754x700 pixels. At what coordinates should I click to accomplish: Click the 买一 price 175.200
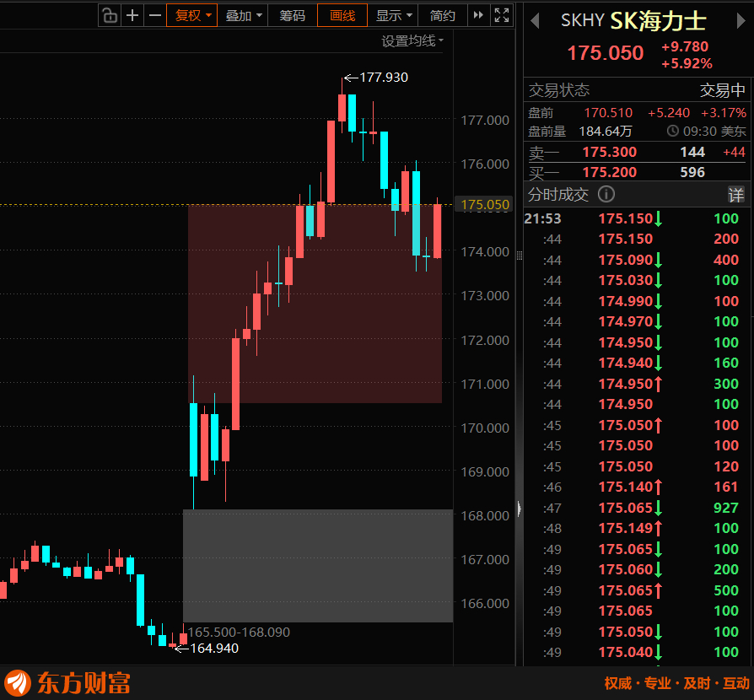tap(609, 172)
